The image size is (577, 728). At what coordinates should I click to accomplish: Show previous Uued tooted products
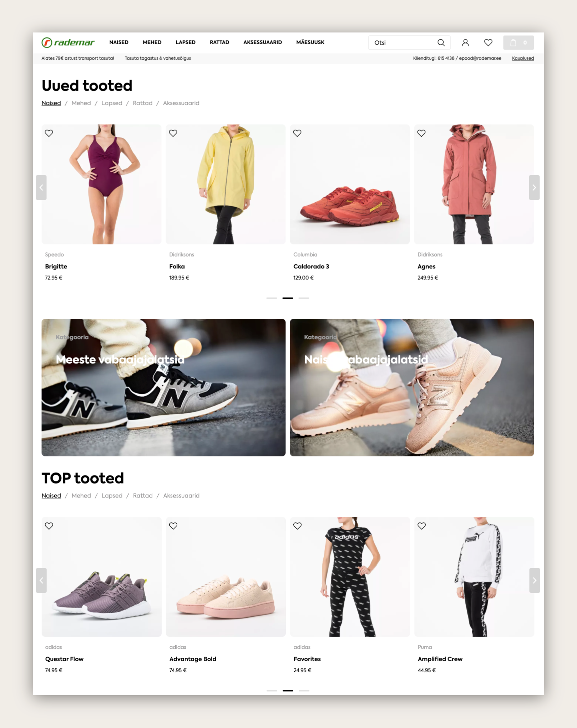point(41,187)
